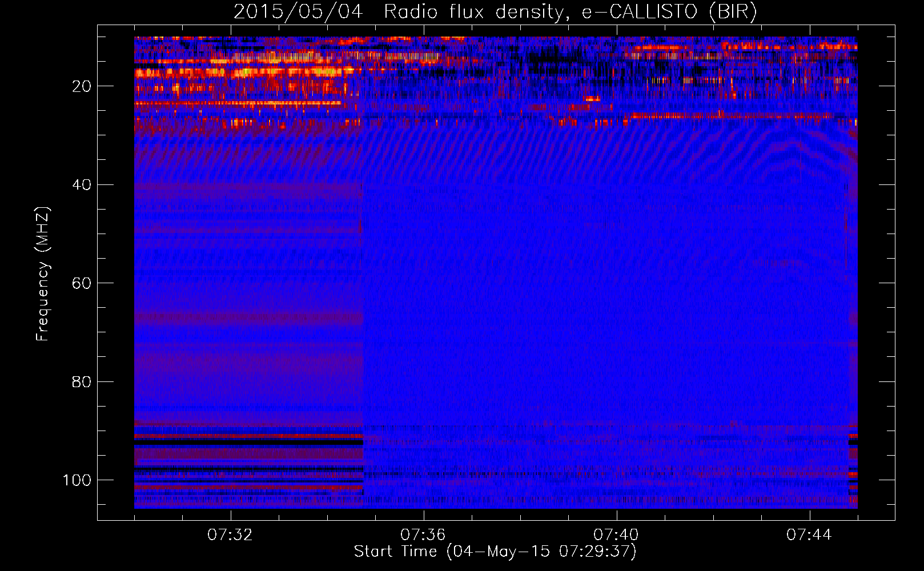Click the 20 frequency tick label
Image resolution: width=924 pixels, height=571 pixels.
[82, 86]
